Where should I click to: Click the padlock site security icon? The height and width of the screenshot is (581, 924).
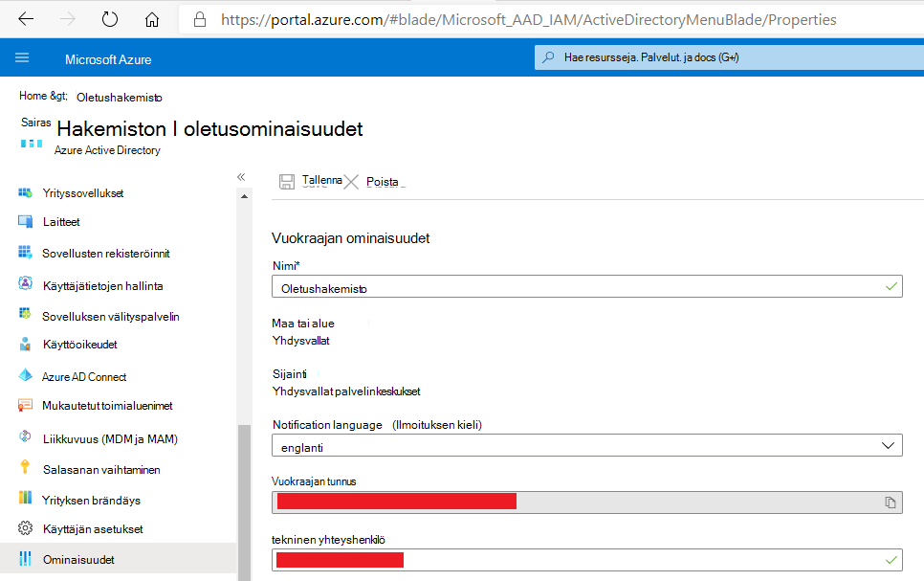[200, 20]
